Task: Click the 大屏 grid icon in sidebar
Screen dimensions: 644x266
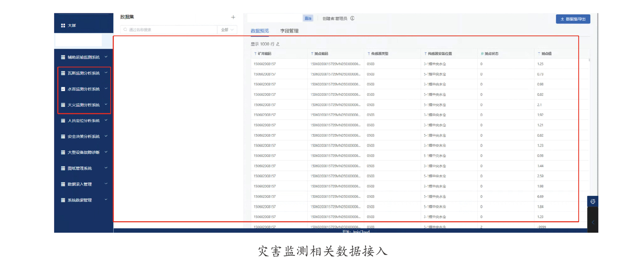Action: tap(63, 26)
